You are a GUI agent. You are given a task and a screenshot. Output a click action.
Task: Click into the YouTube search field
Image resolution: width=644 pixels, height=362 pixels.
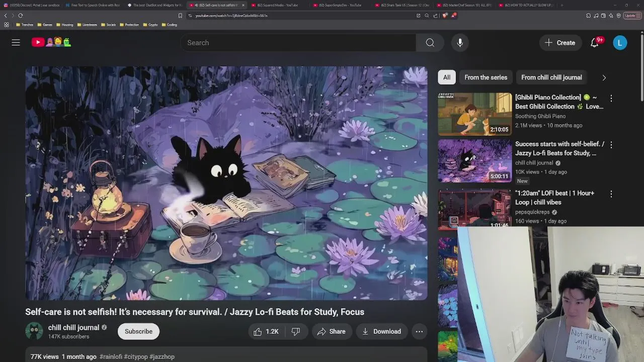[299, 43]
